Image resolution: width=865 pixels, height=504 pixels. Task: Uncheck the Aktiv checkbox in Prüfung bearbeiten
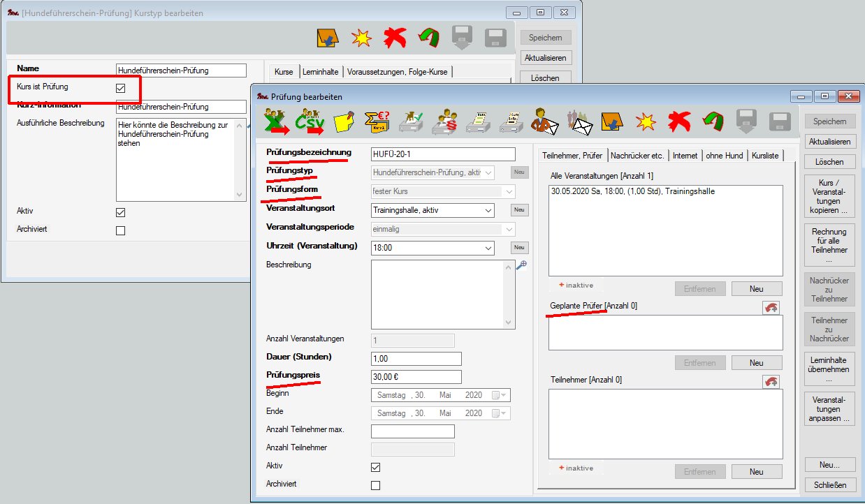(x=376, y=467)
